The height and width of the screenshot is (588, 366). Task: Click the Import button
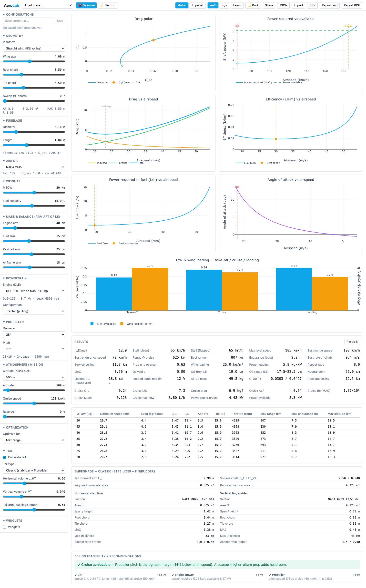tap(298, 5)
